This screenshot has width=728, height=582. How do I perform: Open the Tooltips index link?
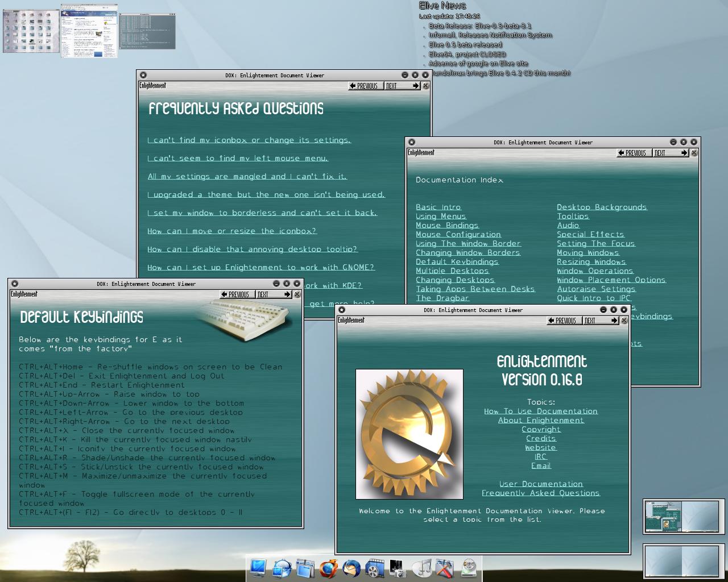click(x=573, y=217)
